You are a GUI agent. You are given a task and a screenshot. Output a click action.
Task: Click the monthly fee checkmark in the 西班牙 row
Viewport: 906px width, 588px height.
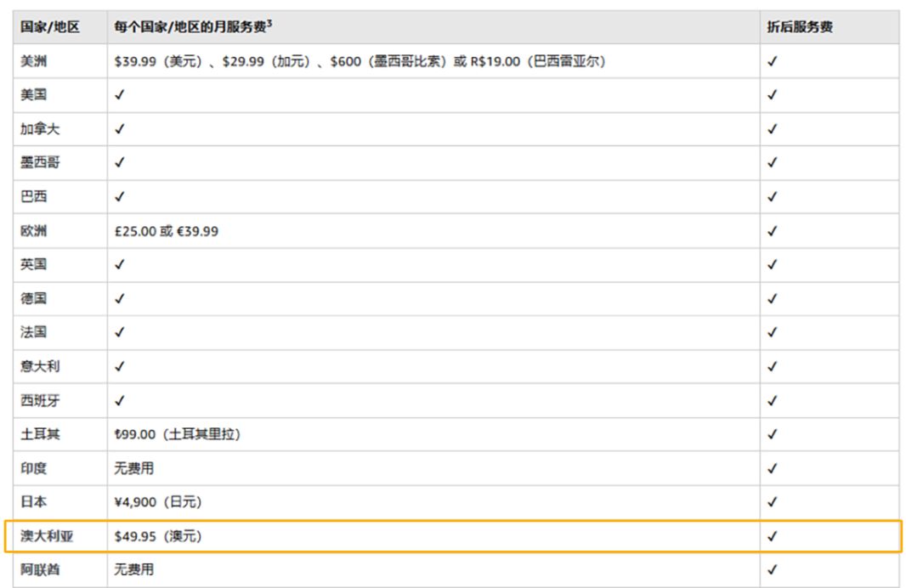pyautogui.click(x=119, y=400)
